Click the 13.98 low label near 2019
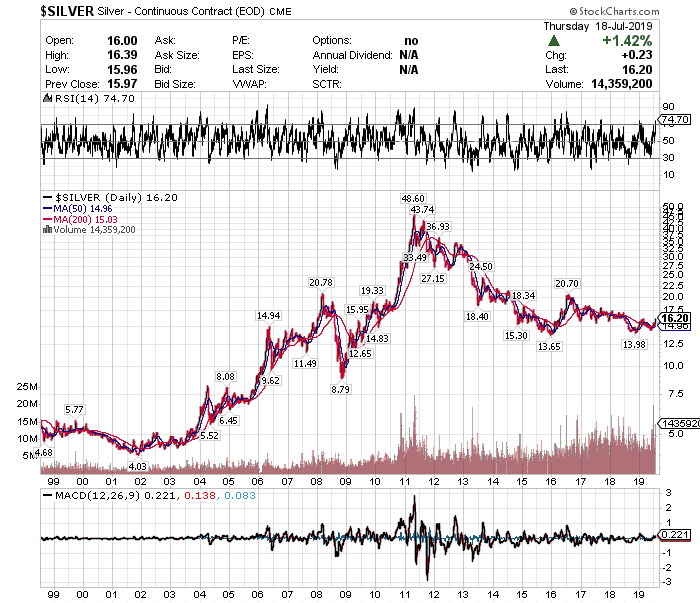This screenshot has width=700, height=603. 634,345
